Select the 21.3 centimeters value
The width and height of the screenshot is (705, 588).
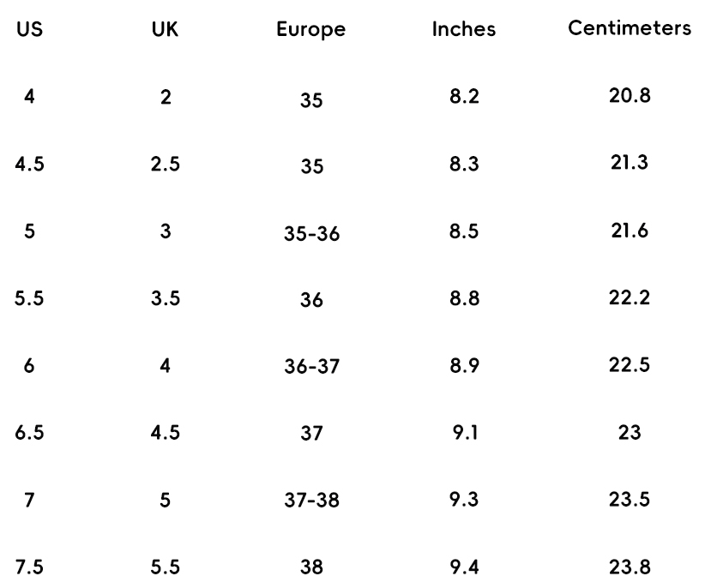630,164
